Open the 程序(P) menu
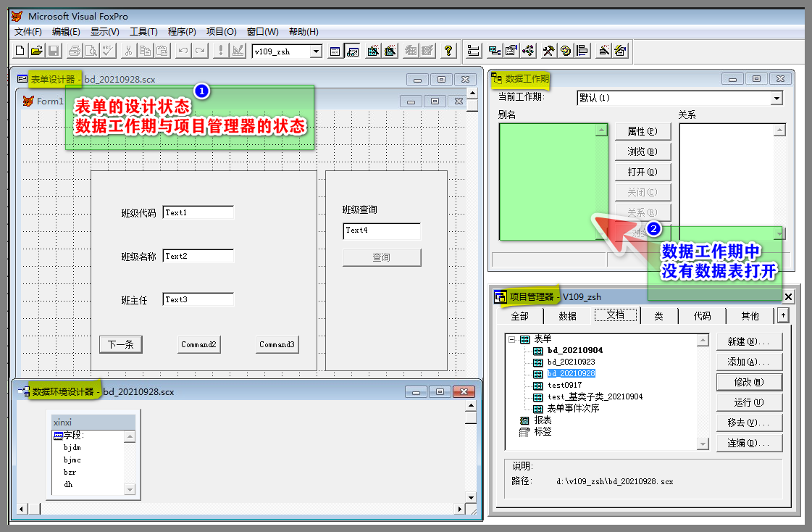The width and height of the screenshot is (812, 532). point(182,32)
